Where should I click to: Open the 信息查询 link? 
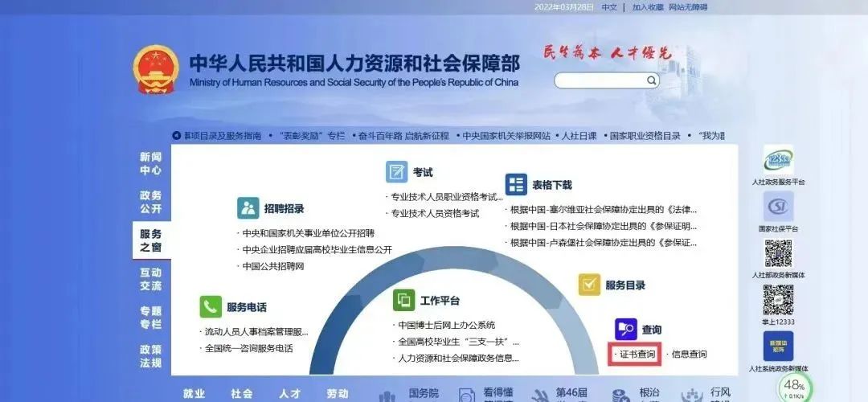pyautogui.click(x=690, y=354)
